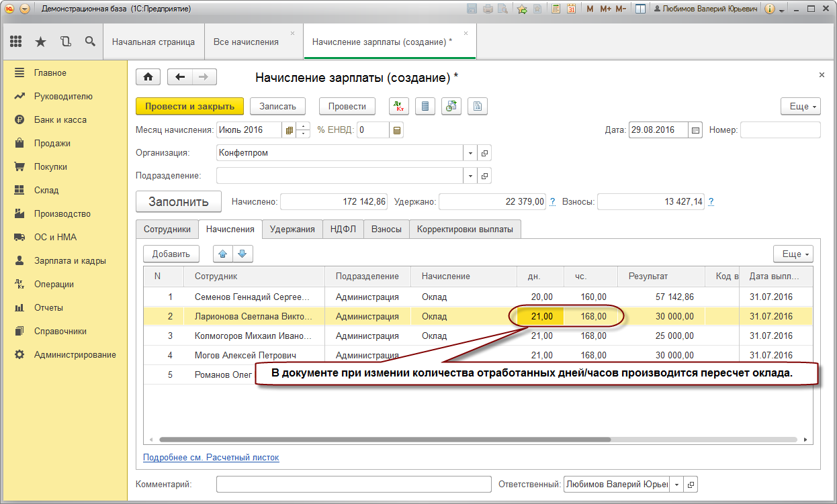This screenshot has height=504, width=837.
Task: Show Дт/Кт postings icon
Action: (x=399, y=106)
